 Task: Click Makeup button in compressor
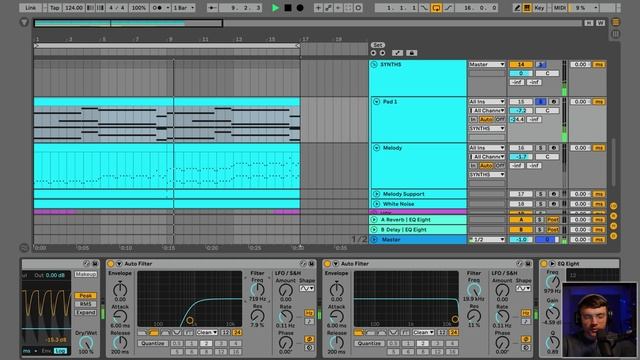click(86, 274)
